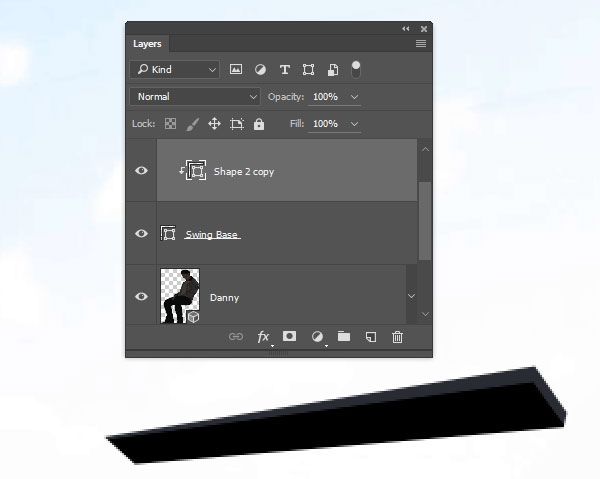Close the Layers panel
600x479 pixels.
click(424, 29)
